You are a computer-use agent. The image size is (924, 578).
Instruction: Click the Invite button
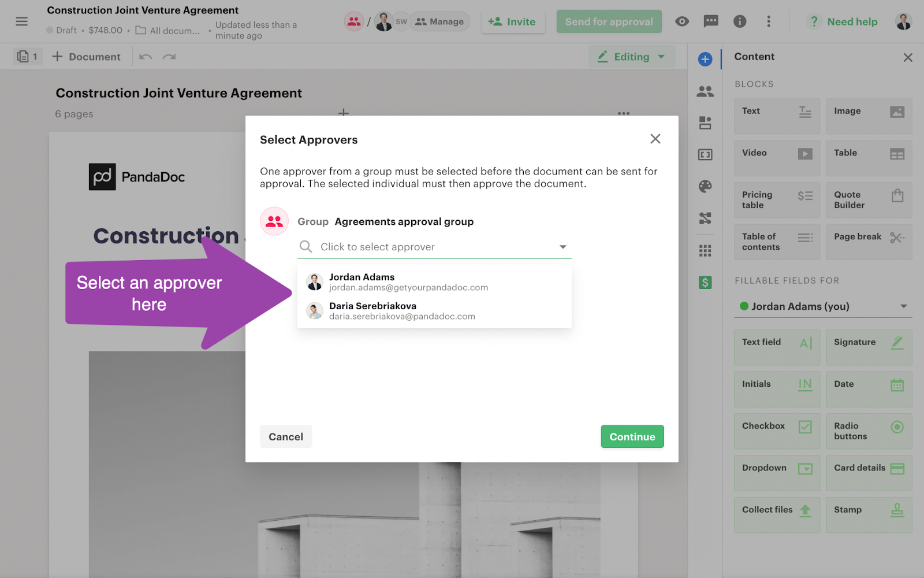click(512, 21)
